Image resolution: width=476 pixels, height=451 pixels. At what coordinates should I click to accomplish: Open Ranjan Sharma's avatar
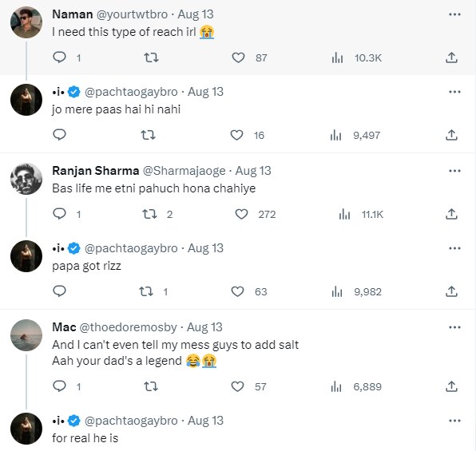[26, 179]
